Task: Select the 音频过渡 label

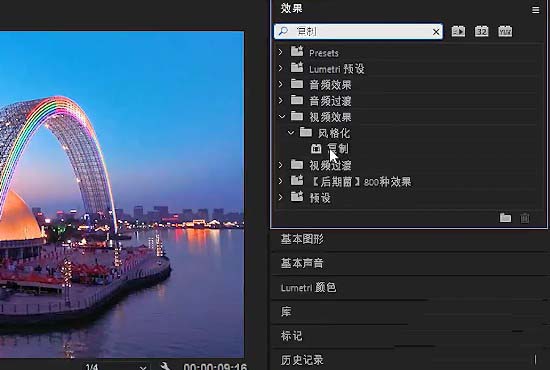Action: pyautogui.click(x=330, y=101)
